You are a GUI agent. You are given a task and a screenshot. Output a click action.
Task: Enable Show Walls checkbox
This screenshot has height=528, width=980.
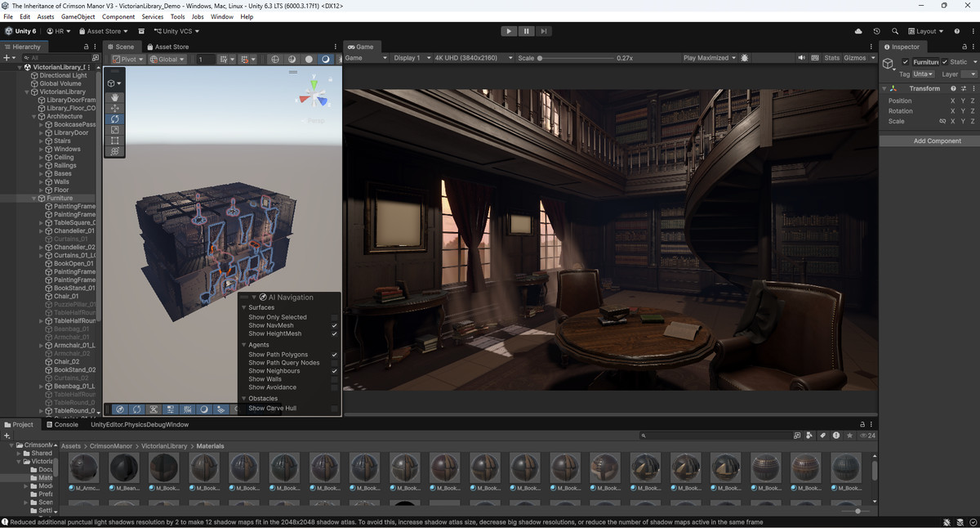tap(334, 379)
